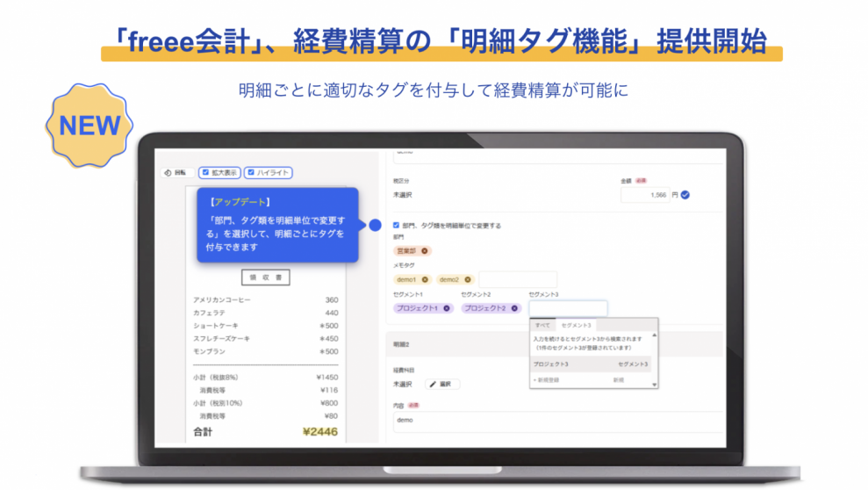Remove the demo1 memo tag
868x490 pixels.
click(x=426, y=279)
